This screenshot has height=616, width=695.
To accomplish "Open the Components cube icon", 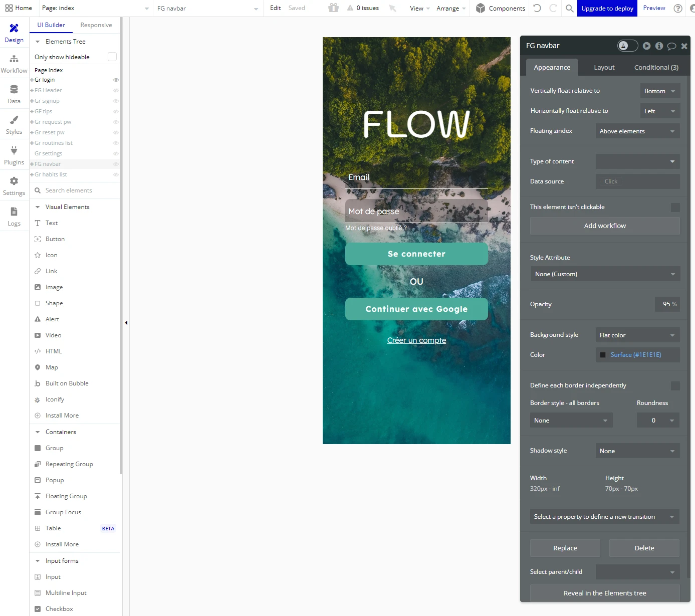I will pos(481,8).
